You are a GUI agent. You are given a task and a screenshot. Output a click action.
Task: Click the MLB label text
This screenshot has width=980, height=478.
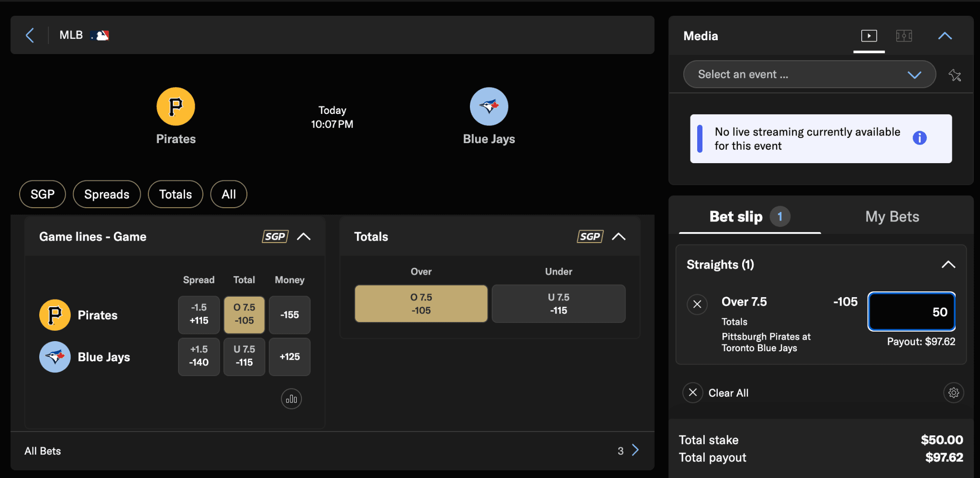(71, 35)
